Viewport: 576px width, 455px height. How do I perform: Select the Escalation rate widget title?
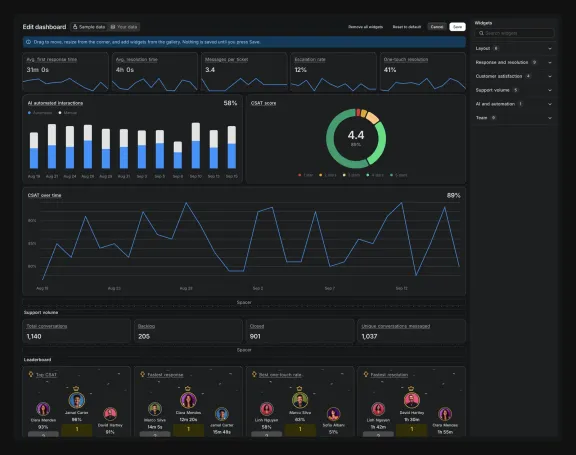click(310, 59)
